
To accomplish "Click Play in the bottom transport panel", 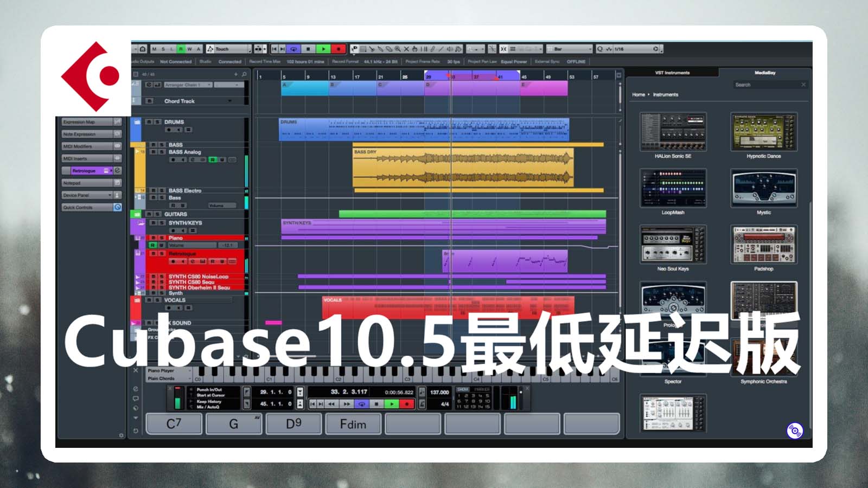I will 391,404.
